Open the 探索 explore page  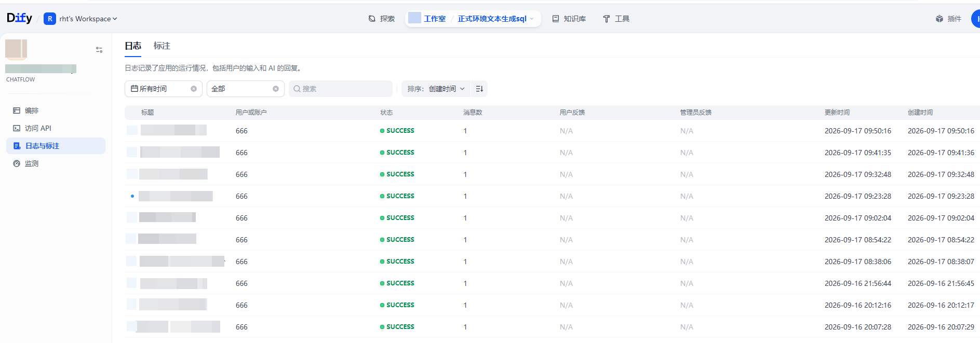[382, 19]
